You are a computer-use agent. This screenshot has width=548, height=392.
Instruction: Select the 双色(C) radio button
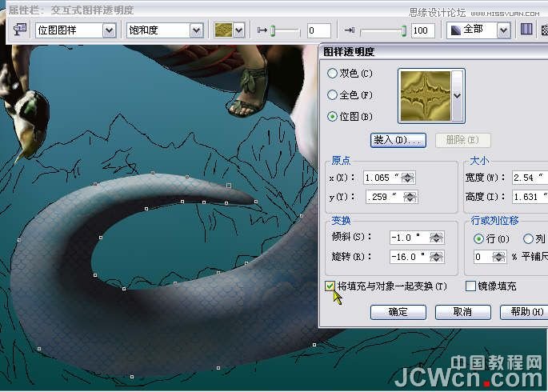click(332, 74)
